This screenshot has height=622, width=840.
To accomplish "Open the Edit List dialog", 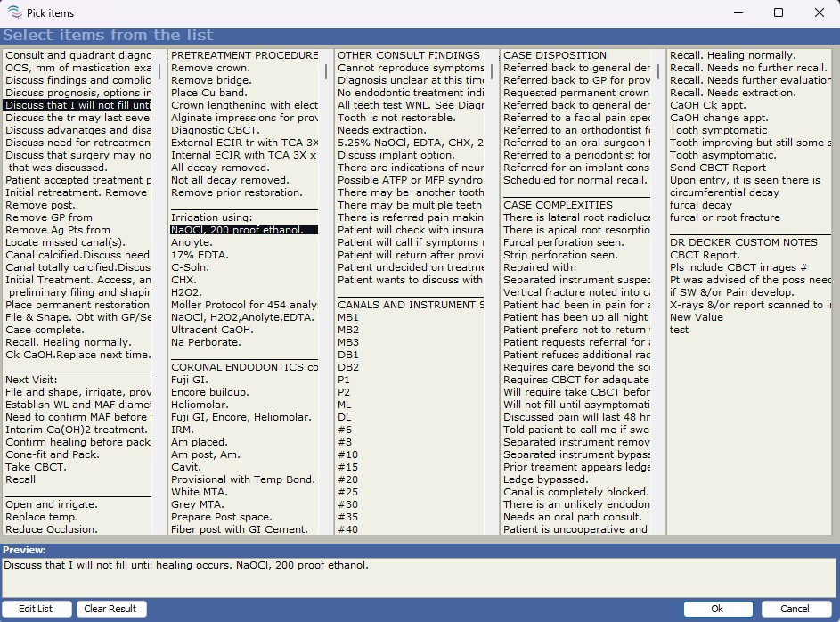I will [x=36, y=609].
